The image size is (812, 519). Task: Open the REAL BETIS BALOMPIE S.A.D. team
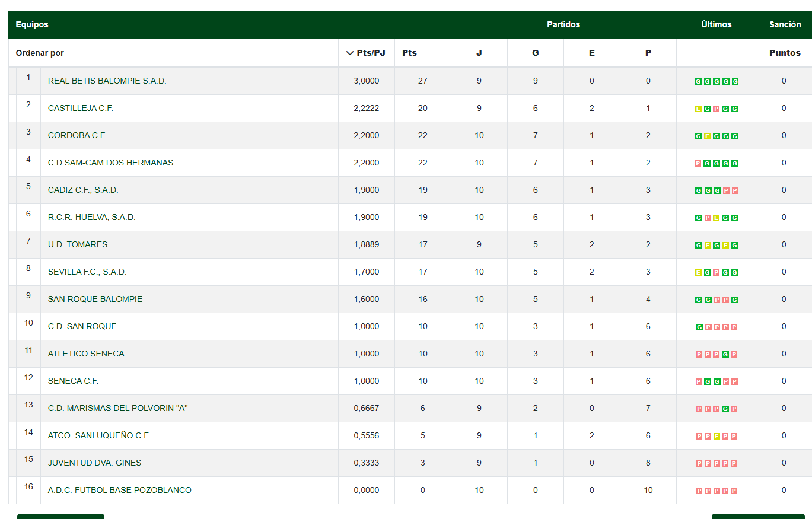pos(107,81)
